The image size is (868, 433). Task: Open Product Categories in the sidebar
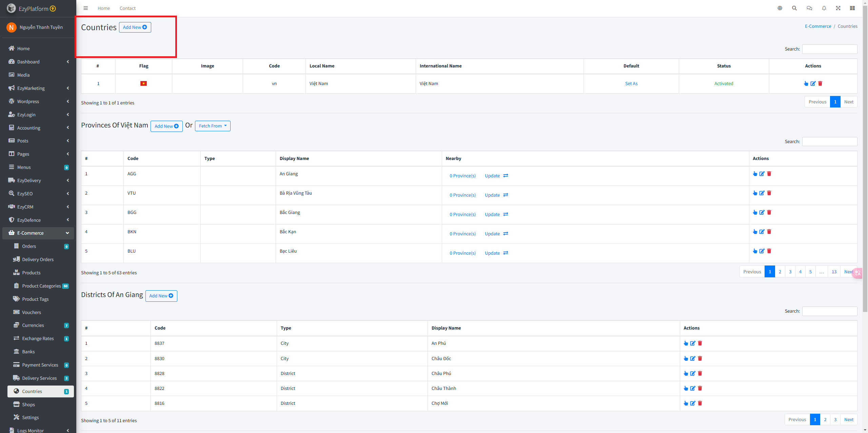pos(41,286)
